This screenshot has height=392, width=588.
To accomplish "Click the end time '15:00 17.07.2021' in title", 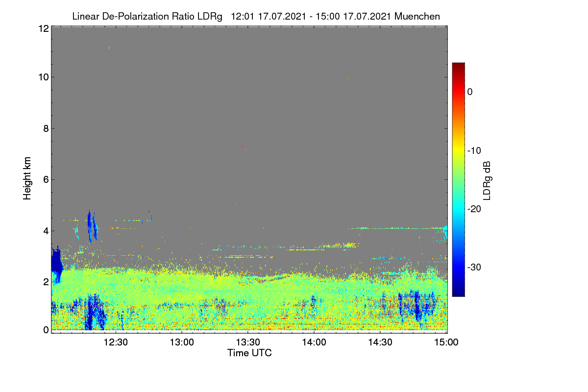I will click(354, 17).
